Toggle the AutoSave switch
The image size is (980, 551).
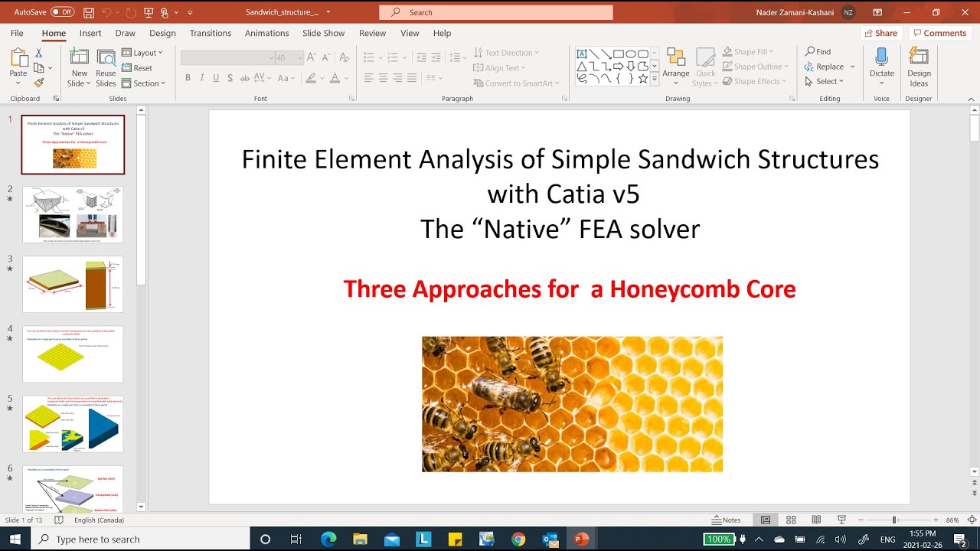tap(62, 12)
